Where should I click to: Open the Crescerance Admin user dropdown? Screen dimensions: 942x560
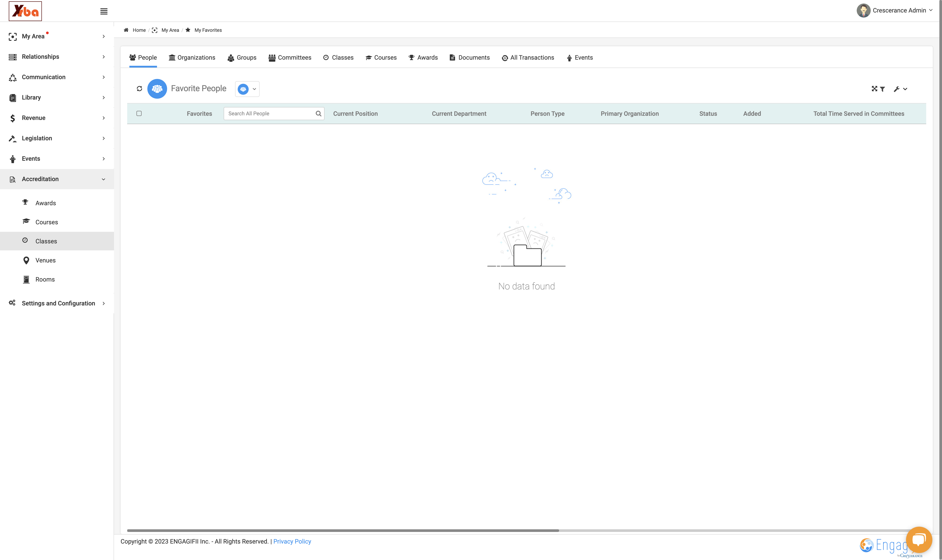tap(902, 11)
